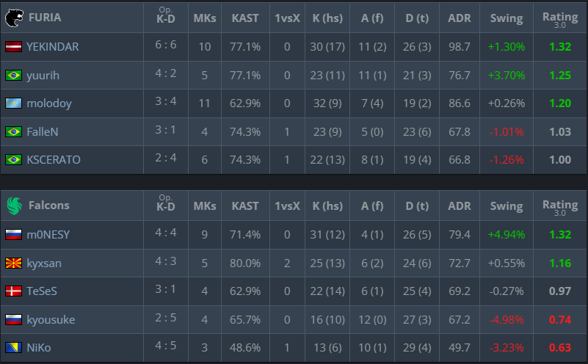
Task: Click NiKo's Bosnian flag icon
Action: [13, 348]
